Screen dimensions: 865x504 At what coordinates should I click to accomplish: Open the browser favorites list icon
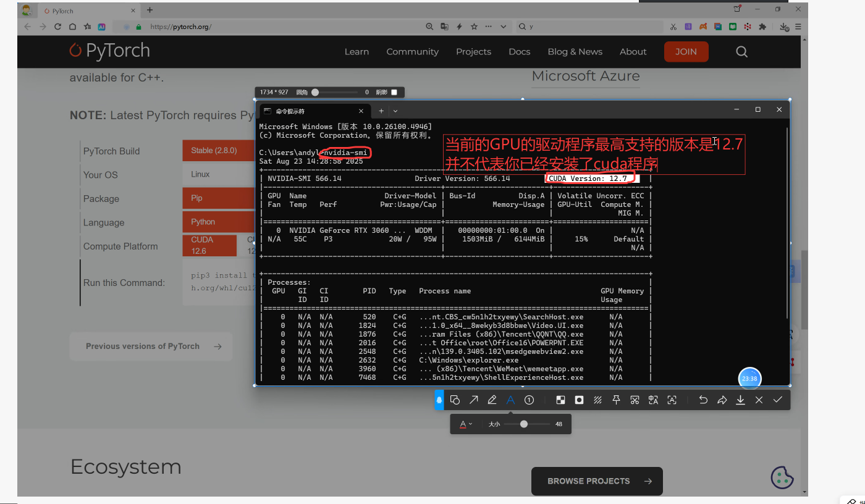[87, 27]
